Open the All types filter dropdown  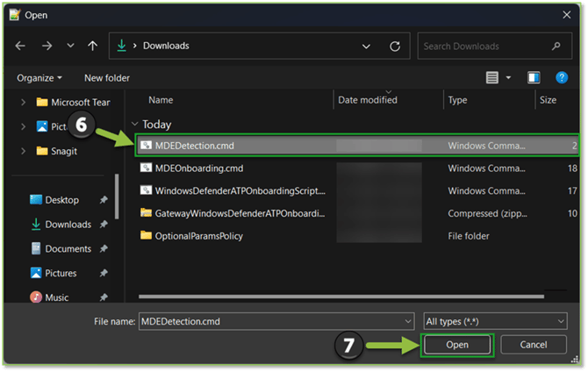[x=495, y=321]
